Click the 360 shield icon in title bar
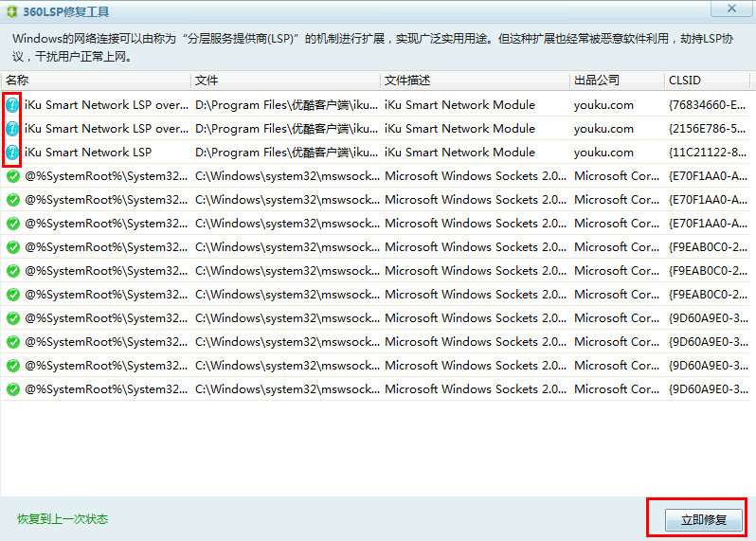Screen dimensions: 756x541 11,11
